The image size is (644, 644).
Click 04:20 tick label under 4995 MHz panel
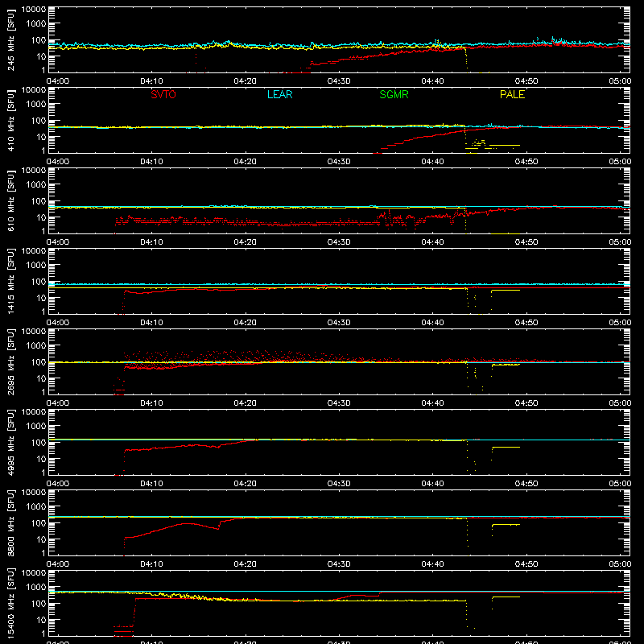click(x=246, y=484)
